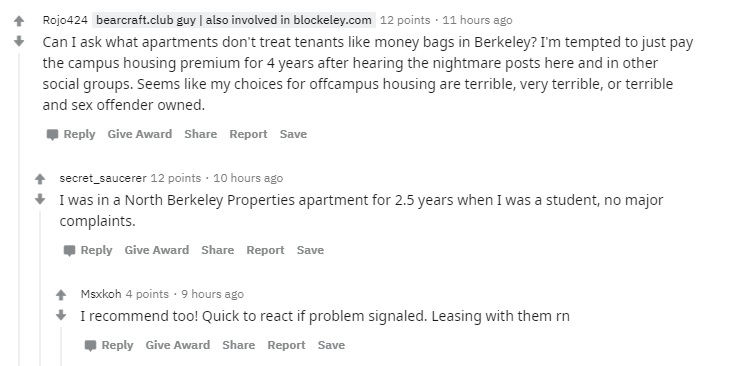Collapse Rojo424's comment thread line
This screenshot has height=366, width=733.
pyautogui.click(x=19, y=209)
